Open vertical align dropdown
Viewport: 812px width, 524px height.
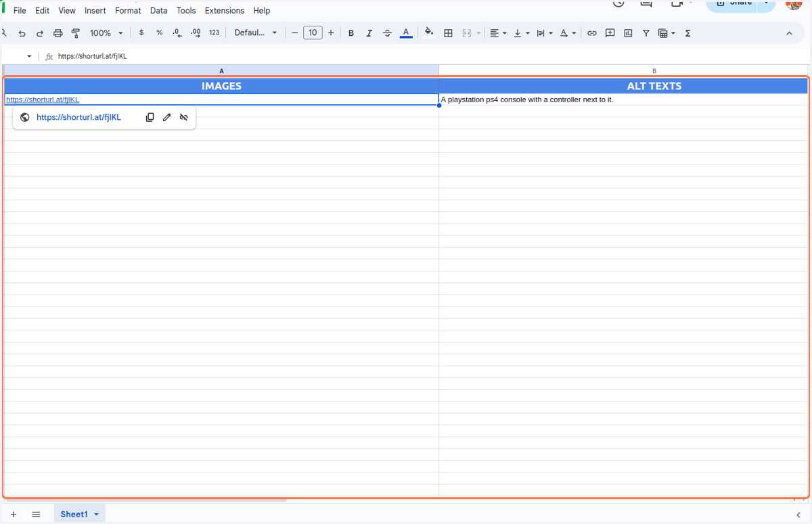click(x=521, y=32)
